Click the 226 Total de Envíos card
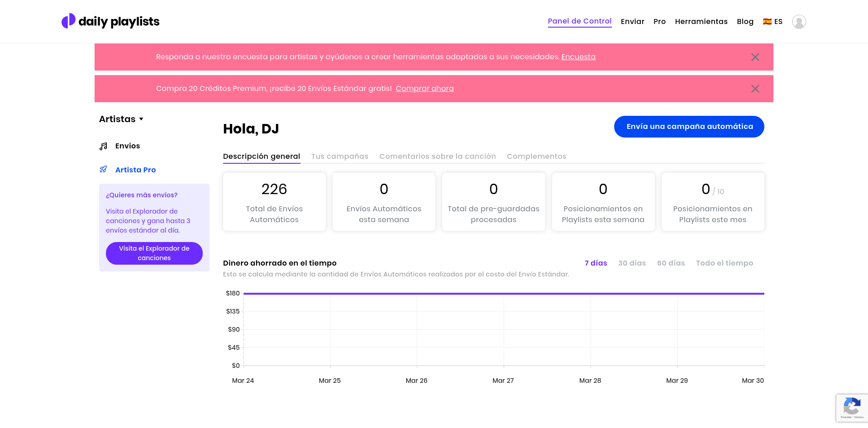The image size is (868, 428). [x=274, y=202]
